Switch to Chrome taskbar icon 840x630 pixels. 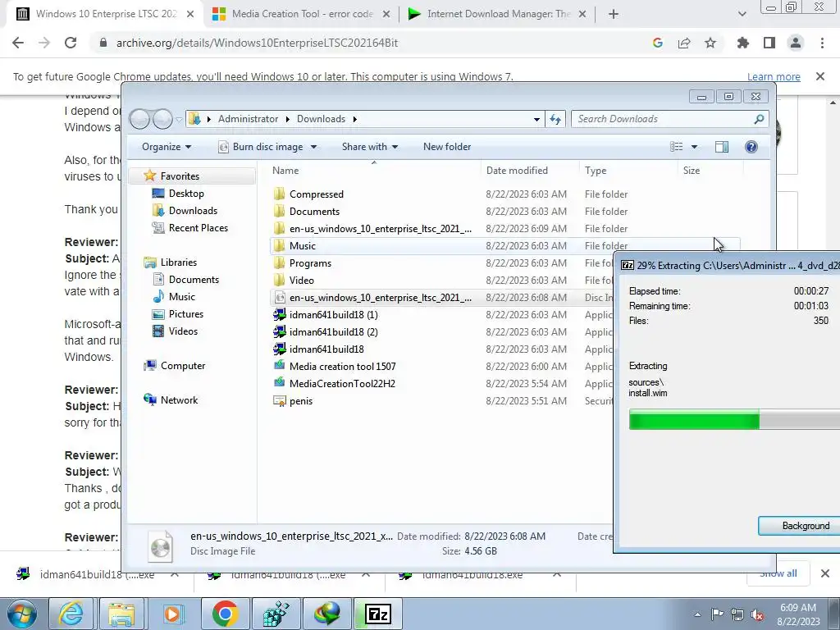[x=225, y=614]
